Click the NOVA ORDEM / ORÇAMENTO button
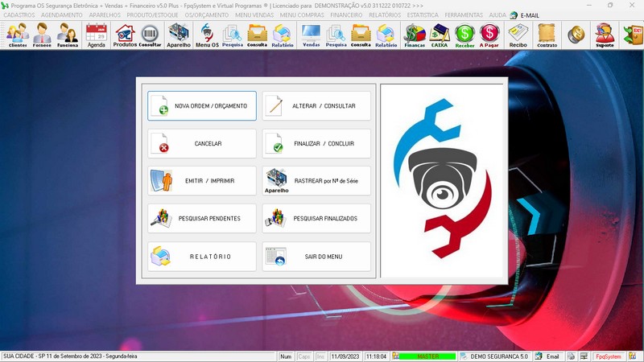Viewport: 644px width, 362px height. [x=202, y=106]
